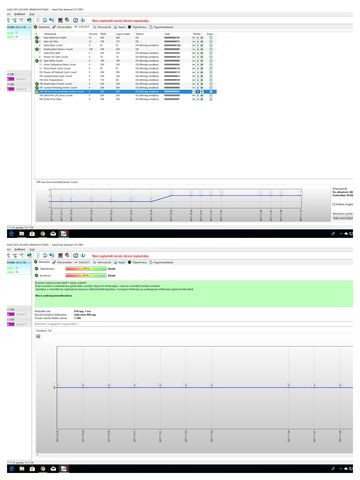360x480 pixels.
Task: Select Start/Stop Count row
Action: tap(126, 45)
